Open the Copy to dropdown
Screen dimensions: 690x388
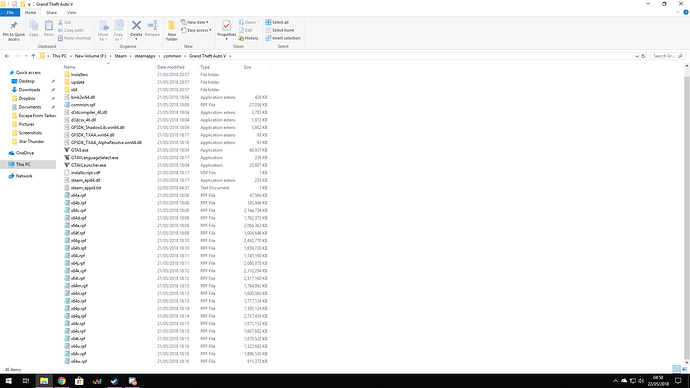118,30
